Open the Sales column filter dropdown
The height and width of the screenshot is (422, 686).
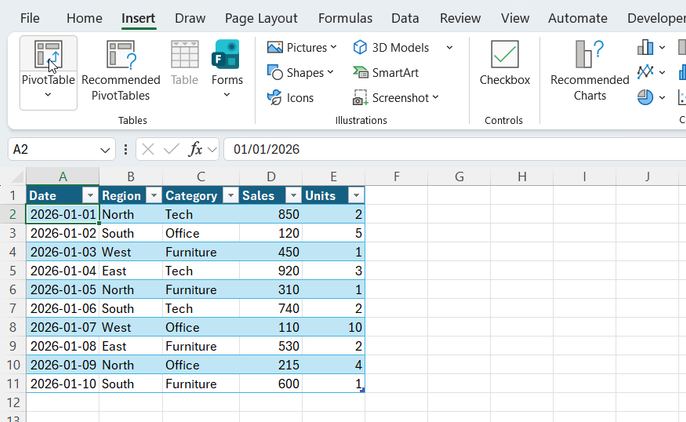pyautogui.click(x=294, y=195)
